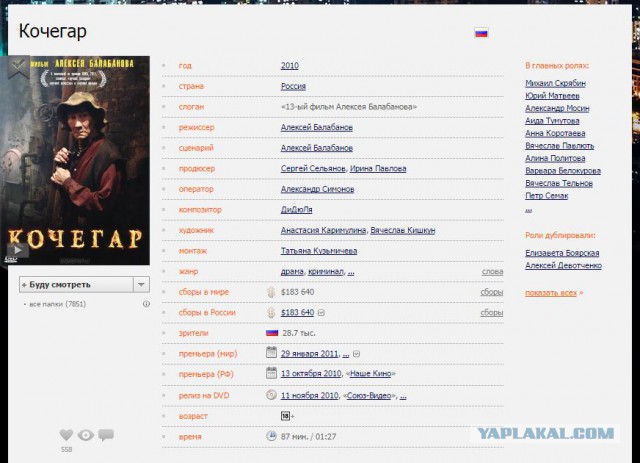Open the Наше Кино distributor link
This screenshot has height=463, width=640.
coord(371,374)
